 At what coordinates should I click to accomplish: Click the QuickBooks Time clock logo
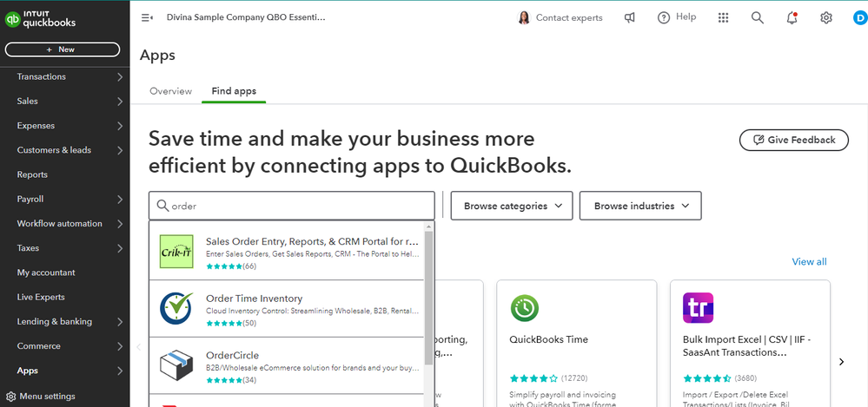click(525, 308)
